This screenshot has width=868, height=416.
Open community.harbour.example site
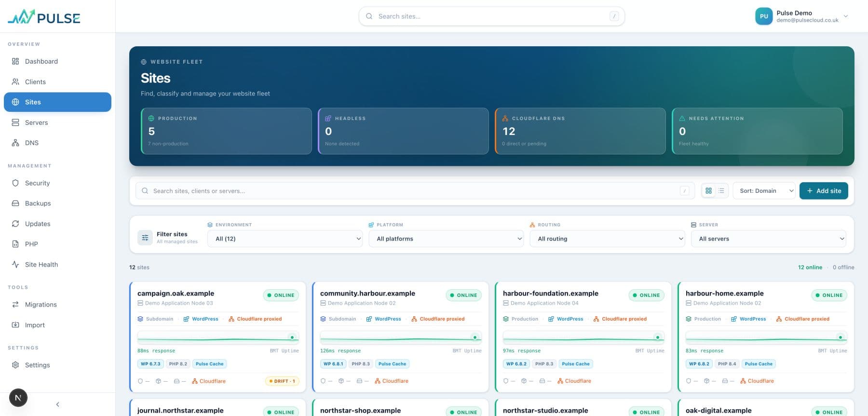click(x=367, y=293)
